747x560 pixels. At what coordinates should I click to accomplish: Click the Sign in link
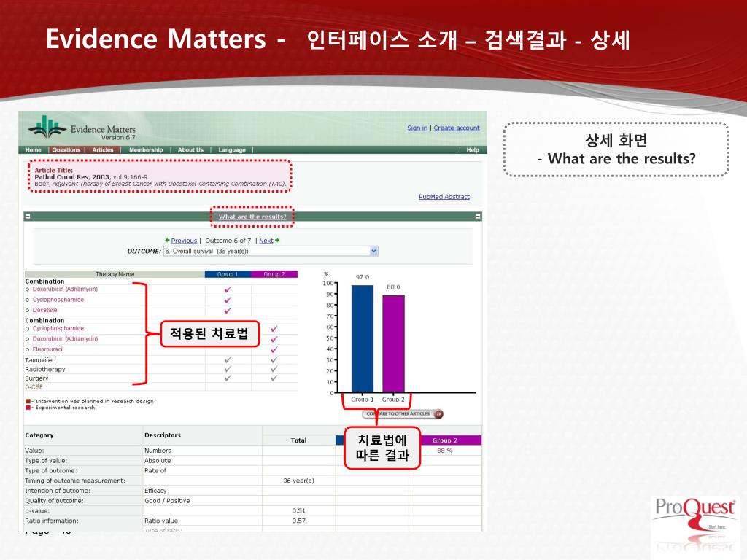pos(417,128)
